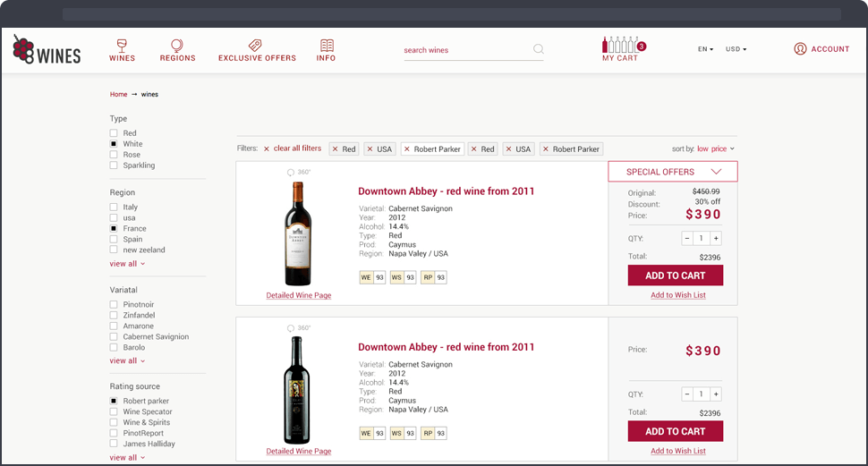Open second wine's Detailed Wine Page
Viewport: 868px width, 466px height.
298,452
